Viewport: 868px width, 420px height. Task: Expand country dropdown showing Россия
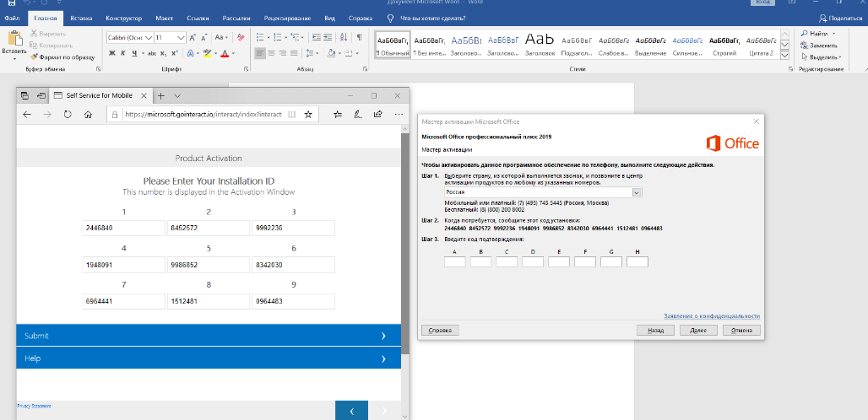[637, 192]
